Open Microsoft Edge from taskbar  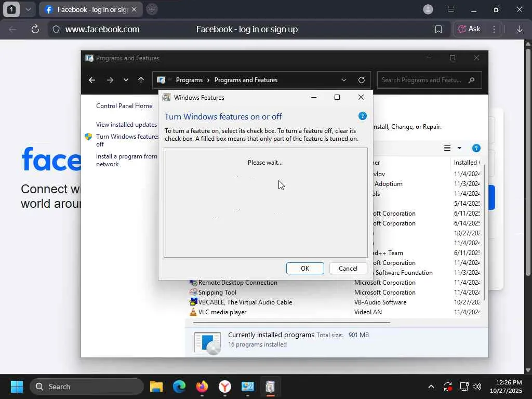[x=179, y=387]
